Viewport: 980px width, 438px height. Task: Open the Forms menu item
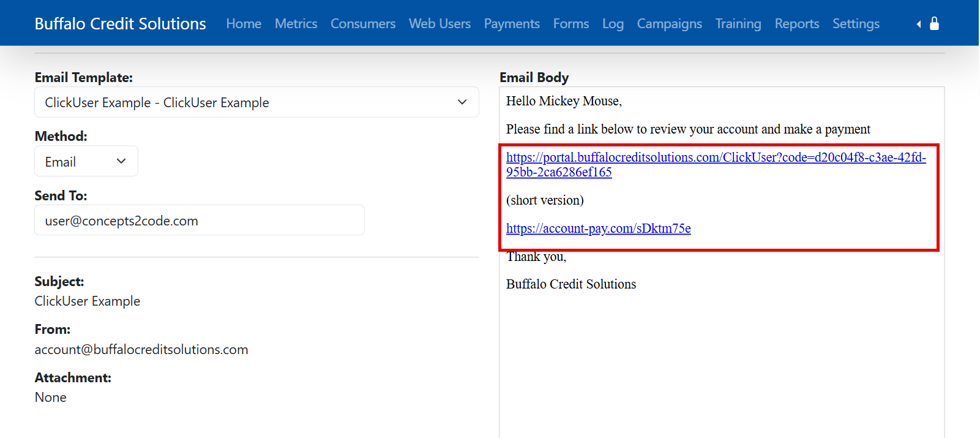click(x=571, y=24)
